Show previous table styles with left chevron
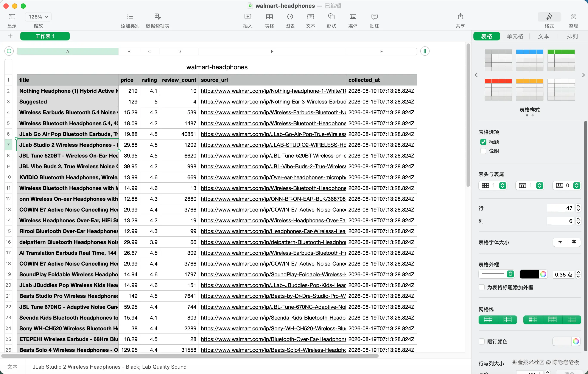588x374 pixels. point(476,75)
